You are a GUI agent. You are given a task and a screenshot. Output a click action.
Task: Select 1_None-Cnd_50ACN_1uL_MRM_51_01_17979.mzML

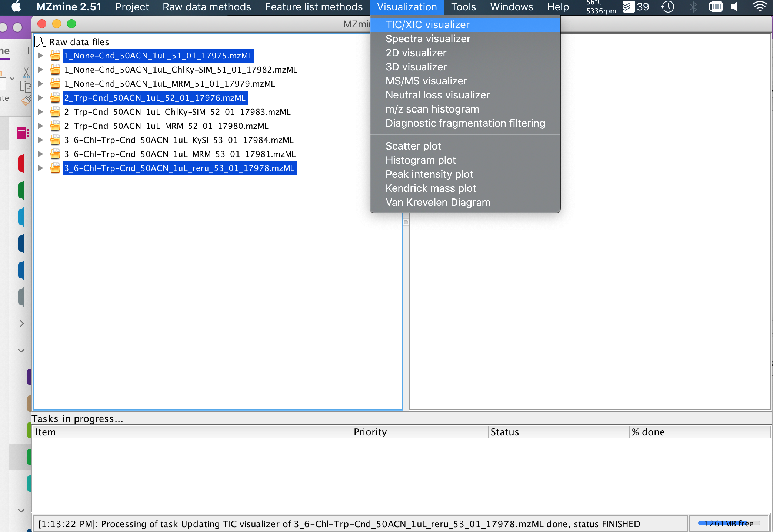pos(170,84)
